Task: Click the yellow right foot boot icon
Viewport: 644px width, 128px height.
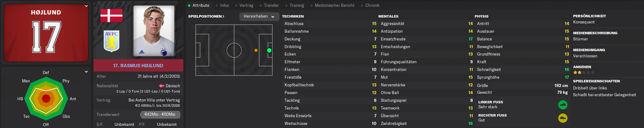Action: pos(563,118)
